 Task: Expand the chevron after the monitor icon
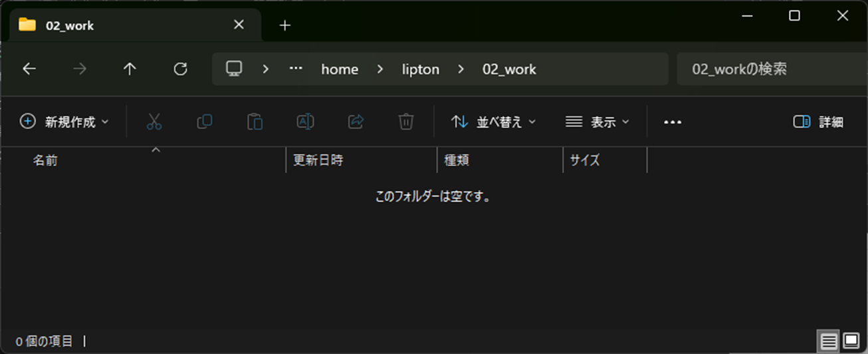click(x=266, y=69)
